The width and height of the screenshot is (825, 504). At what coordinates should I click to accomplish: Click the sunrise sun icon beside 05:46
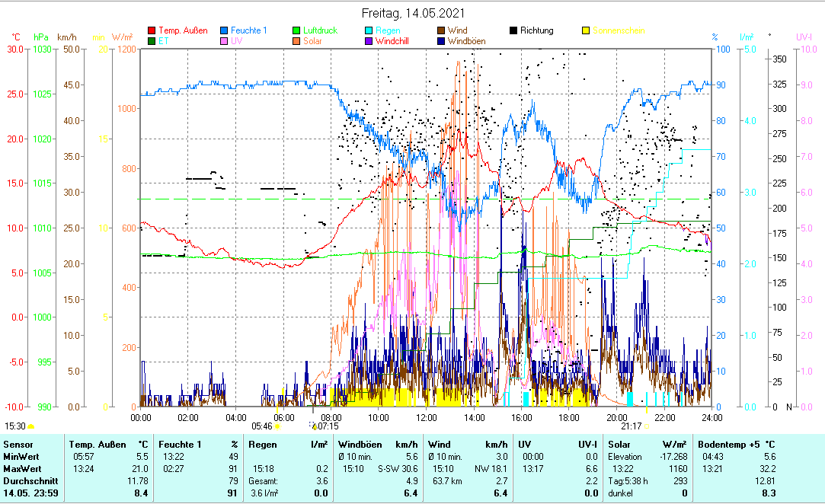[x=277, y=426]
